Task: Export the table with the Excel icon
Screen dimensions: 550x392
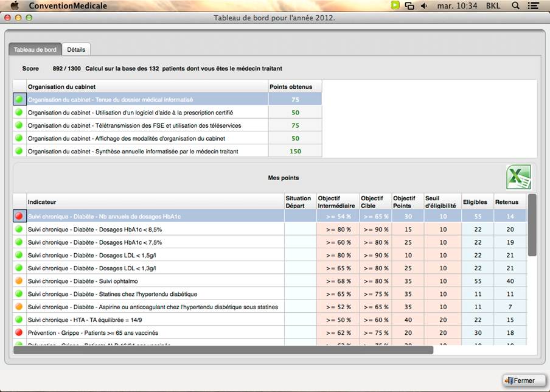Action: tap(518, 178)
